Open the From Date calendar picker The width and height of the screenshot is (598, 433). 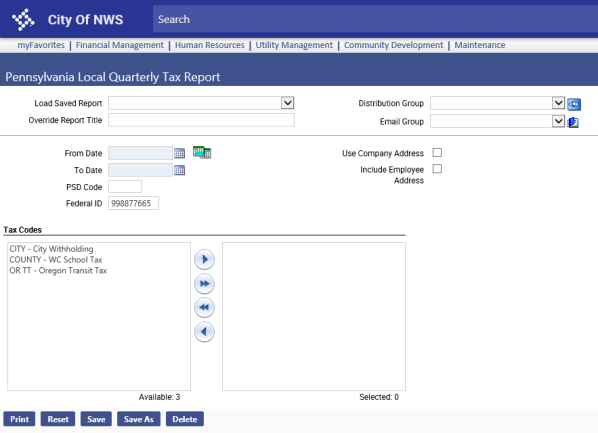coord(179,153)
